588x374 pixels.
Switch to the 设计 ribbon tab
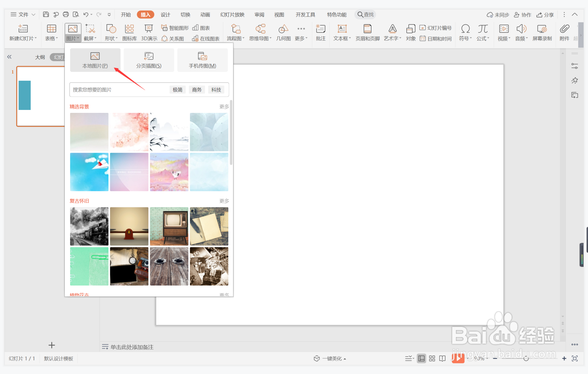click(x=165, y=15)
